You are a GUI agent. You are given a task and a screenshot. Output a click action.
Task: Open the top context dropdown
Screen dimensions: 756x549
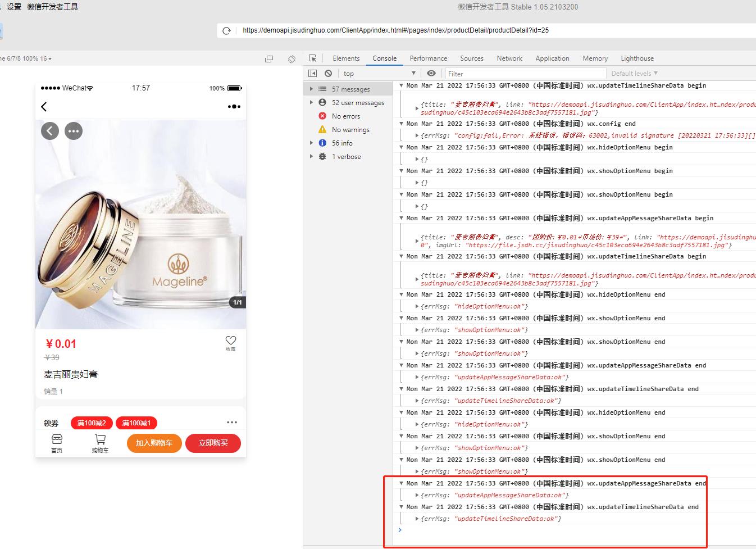point(379,74)
